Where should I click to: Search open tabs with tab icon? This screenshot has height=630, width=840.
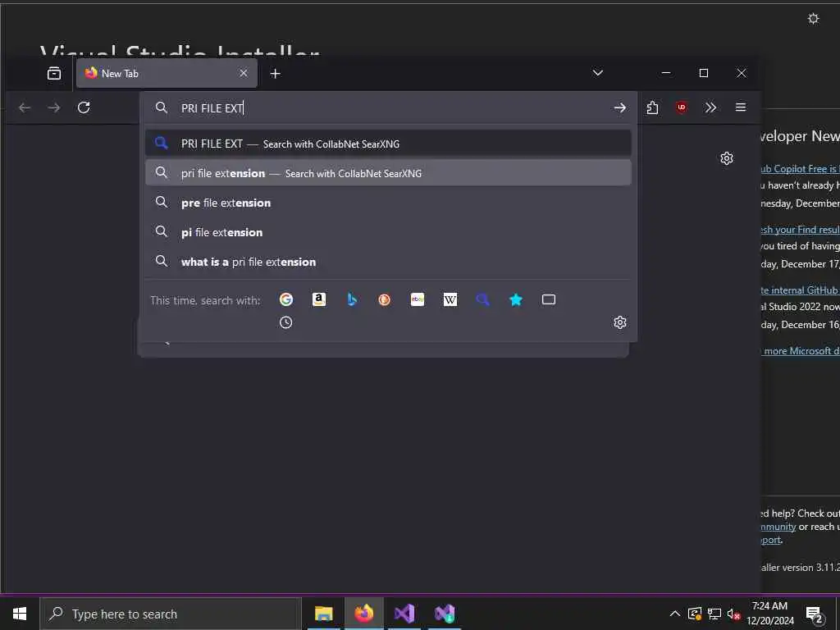click(549, 299)
